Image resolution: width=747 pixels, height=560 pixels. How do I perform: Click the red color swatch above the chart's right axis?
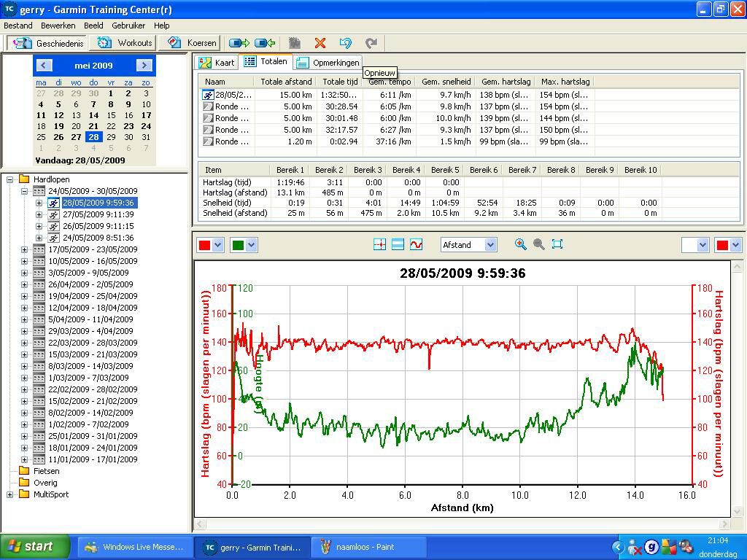pyautogui.click(x=722, y=245)
